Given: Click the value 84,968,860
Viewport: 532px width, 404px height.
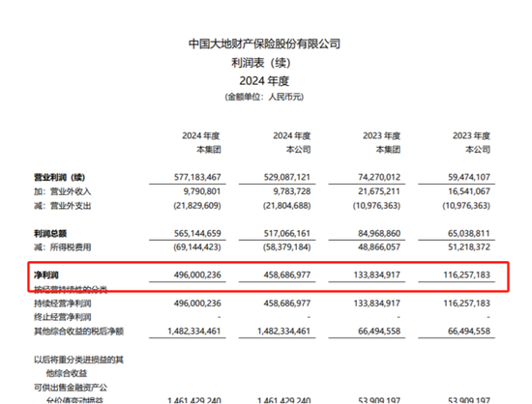Looking at the screenshot, I should pyautogui.click(x=379, y=233).
